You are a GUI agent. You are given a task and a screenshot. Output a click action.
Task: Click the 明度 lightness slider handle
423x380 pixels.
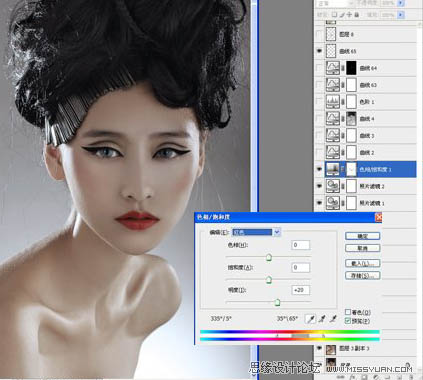[x=277, y=302]
